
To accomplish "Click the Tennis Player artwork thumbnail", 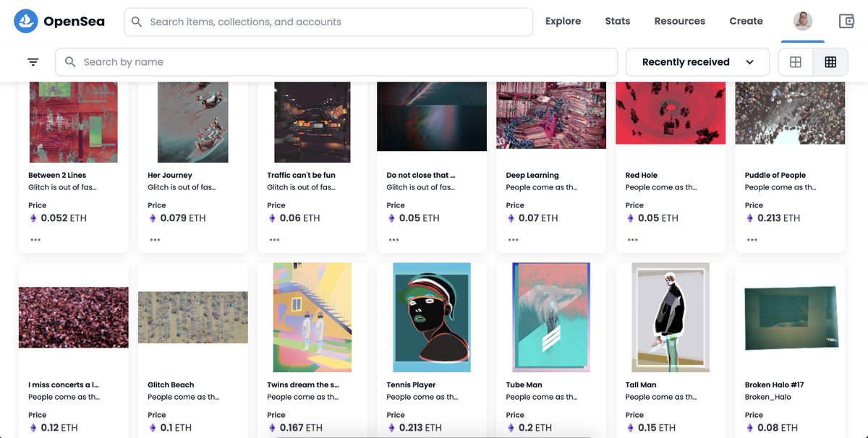I will tap(431, 317).
